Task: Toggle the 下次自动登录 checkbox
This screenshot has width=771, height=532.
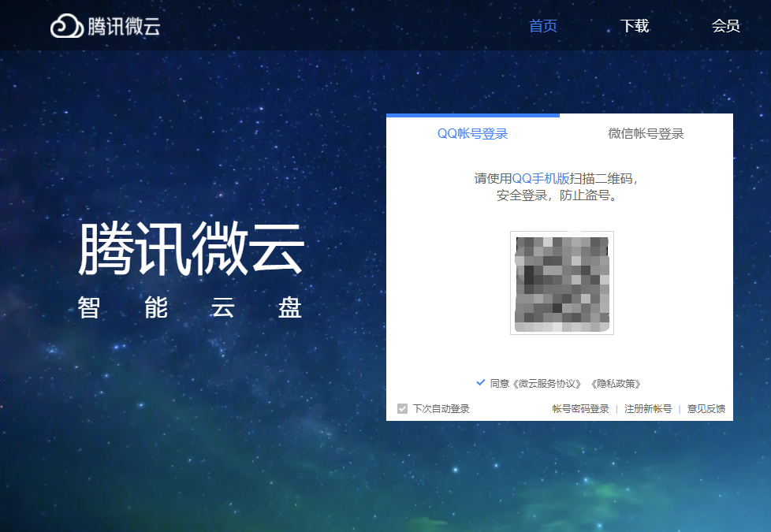Action: point(402,408)
